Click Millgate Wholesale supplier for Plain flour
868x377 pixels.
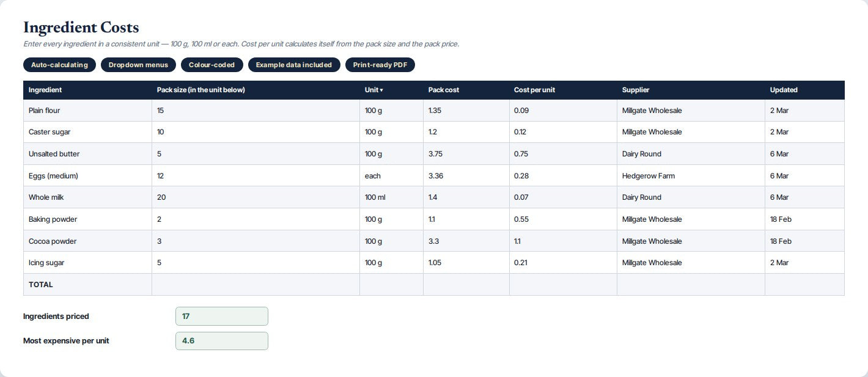(x=691, y=111)
